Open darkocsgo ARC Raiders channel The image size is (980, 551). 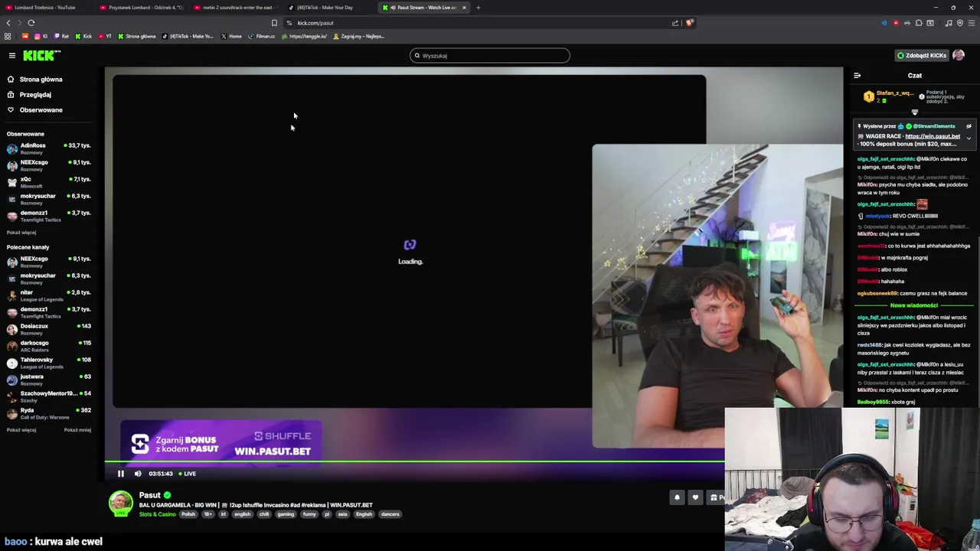point(49,346)
